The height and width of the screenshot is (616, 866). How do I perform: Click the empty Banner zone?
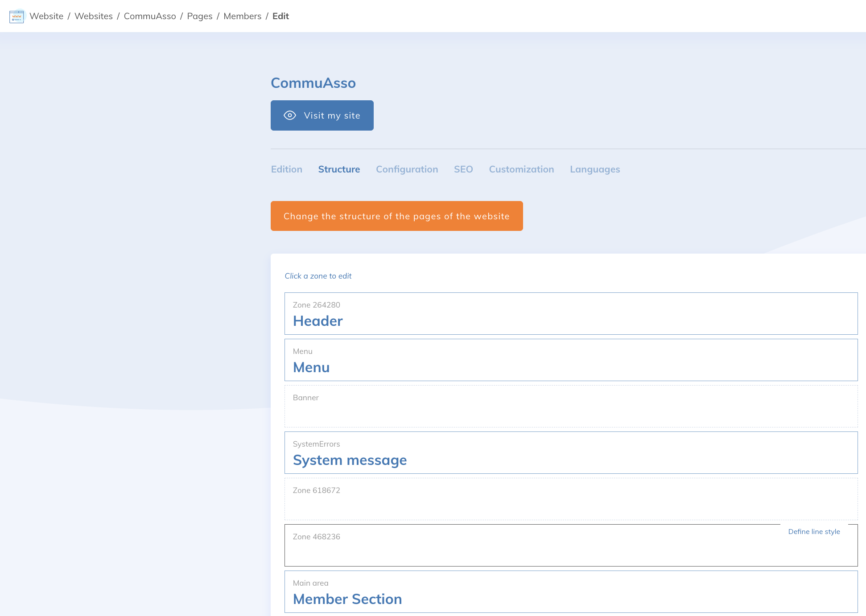coord(570,407)
